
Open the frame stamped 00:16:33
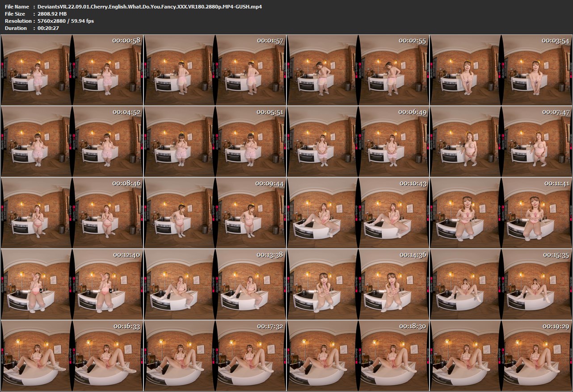pos(72,355)
